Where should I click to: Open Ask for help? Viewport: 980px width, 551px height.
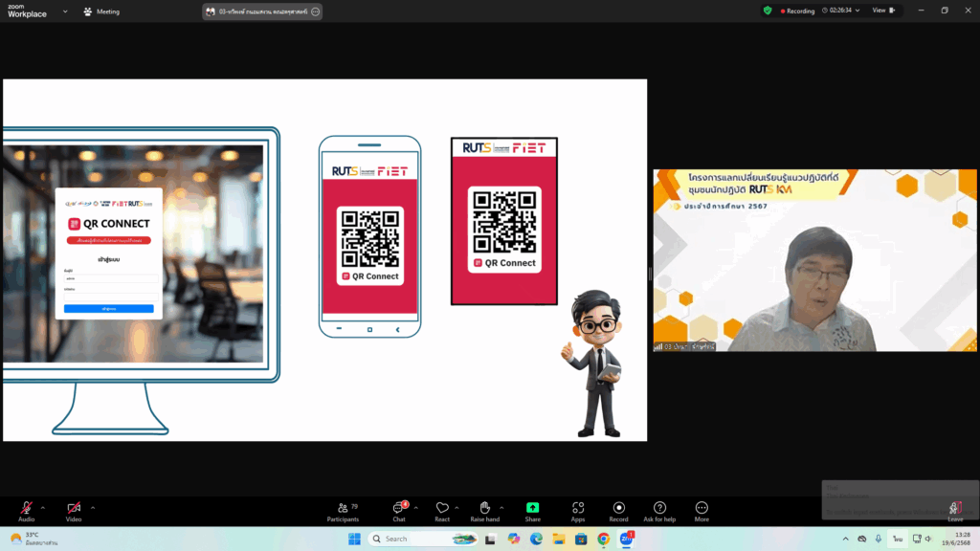(x=659, y=511)
